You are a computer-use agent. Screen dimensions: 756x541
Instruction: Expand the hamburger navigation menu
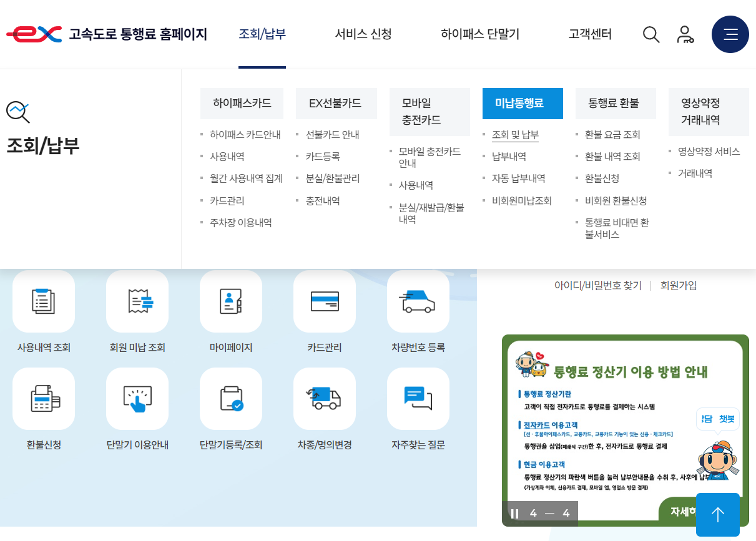click(x=730, y=34)
